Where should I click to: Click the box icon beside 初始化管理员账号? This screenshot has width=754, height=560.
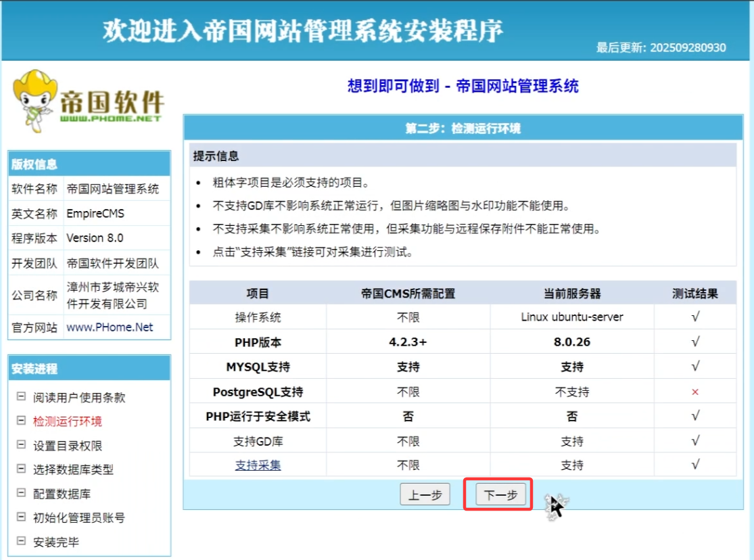tap(21, 517)
